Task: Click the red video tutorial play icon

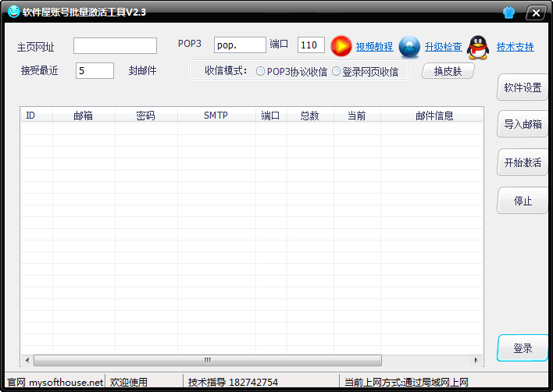Action: pos(341,46)
